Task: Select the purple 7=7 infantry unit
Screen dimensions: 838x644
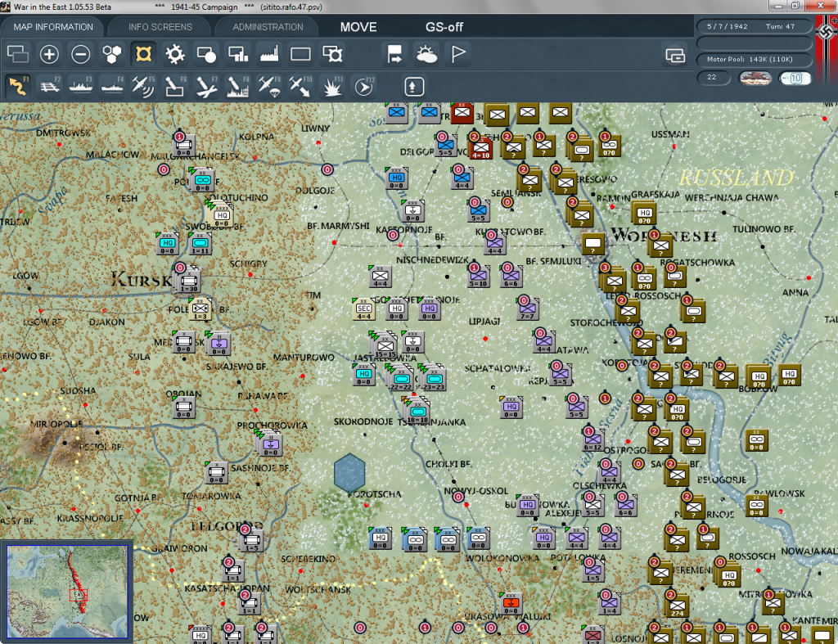Action: pyautogui.click(x=528, y=308)
